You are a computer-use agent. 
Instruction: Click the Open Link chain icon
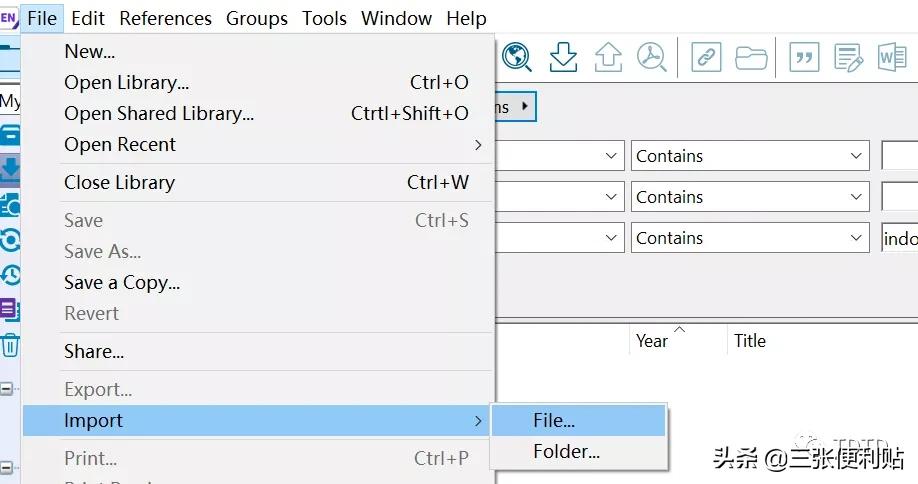click(706, 57)
